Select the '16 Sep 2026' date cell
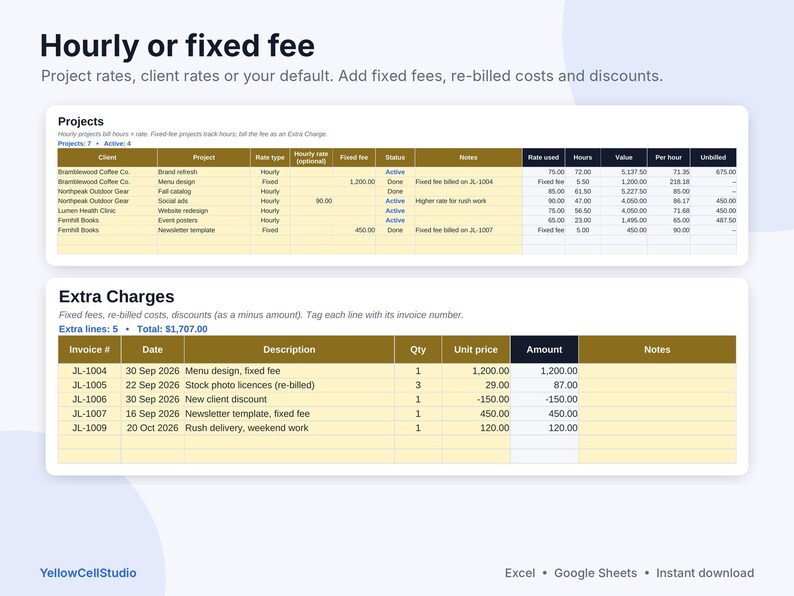 (x=152, y=414)
